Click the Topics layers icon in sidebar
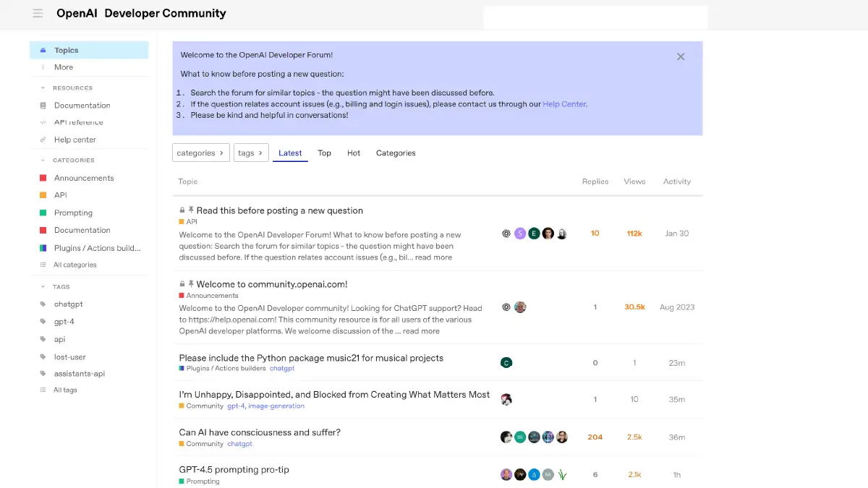This screenshot has width=868, height=488. [43, 51]
